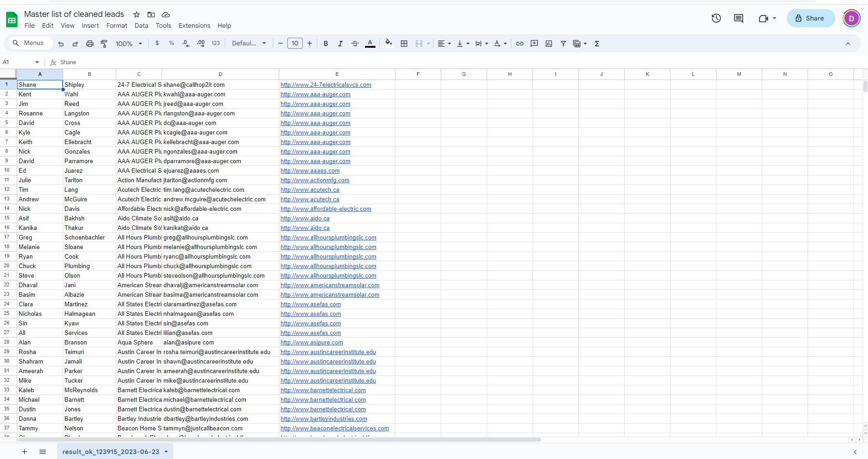Open the actionmfg.com website link
Image resolution: width=868 pixels, height=459 pixels.
pyautogui.click(x=315, y=180)
